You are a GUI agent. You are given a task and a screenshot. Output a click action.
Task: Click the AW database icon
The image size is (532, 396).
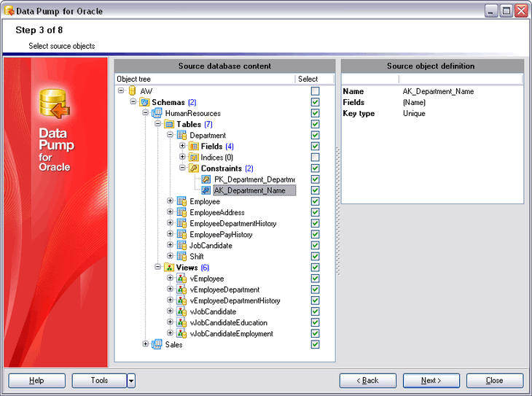pos(133,91)
